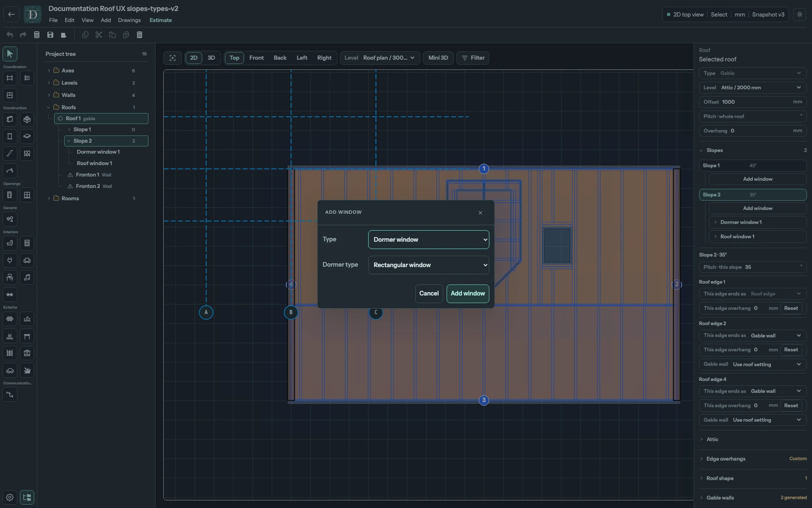Click Add window under Slope 1
The height and width of the screenshot is (508, 812).
[x=757, y=179]
